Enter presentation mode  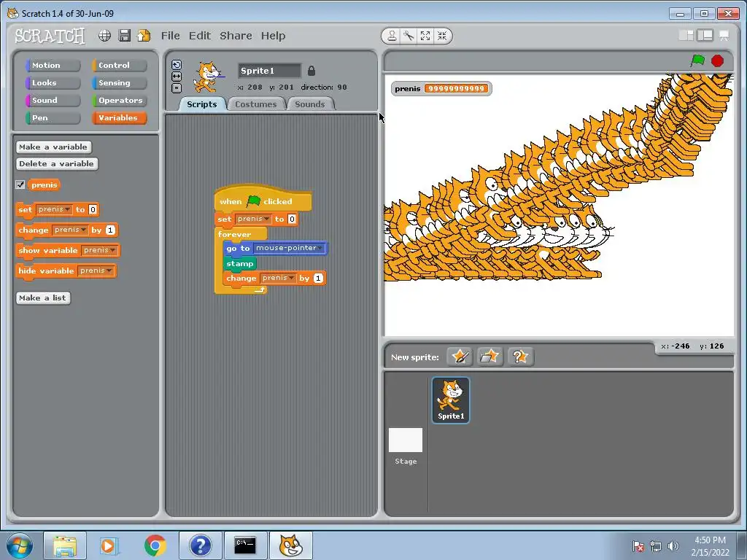tap(724, 36)
